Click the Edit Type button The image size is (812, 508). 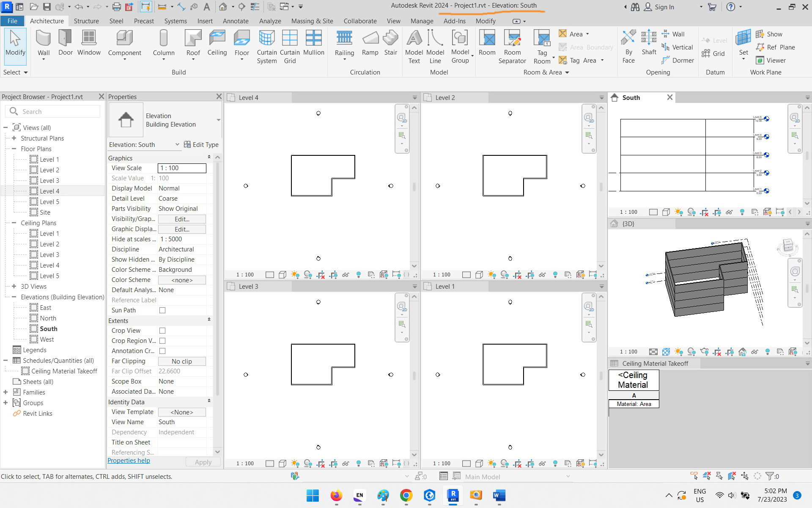[x=202, y=144]
